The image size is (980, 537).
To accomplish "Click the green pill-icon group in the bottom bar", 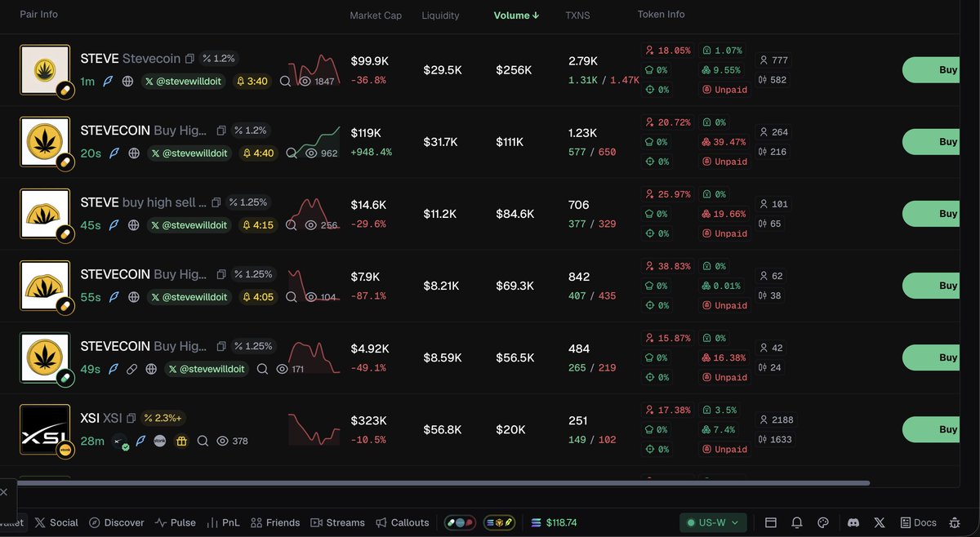I will pos(459,522).
